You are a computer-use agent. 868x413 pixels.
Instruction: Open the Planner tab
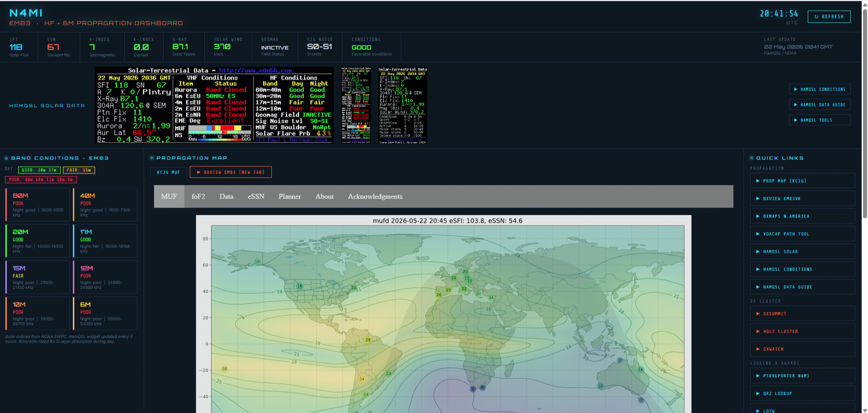click(x=289, y=196)
